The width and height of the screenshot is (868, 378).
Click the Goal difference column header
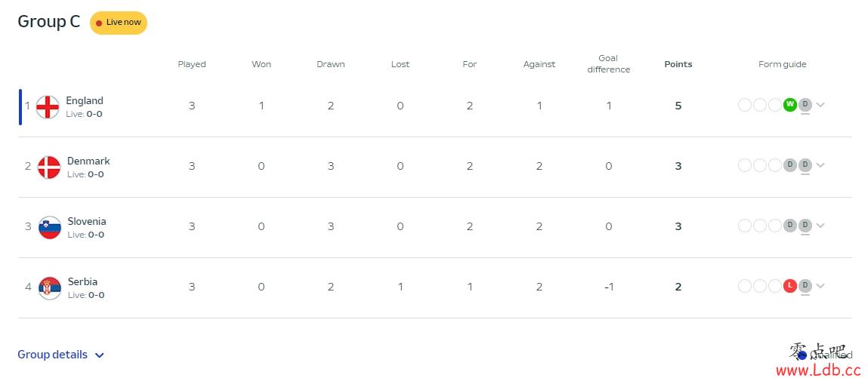click(608, 63)
